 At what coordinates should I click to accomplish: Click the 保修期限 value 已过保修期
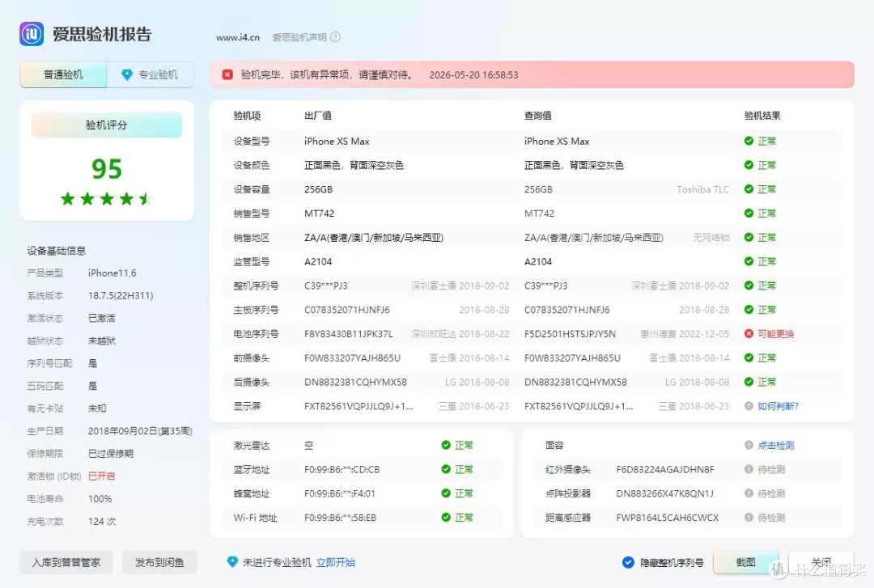click(110, 454)
